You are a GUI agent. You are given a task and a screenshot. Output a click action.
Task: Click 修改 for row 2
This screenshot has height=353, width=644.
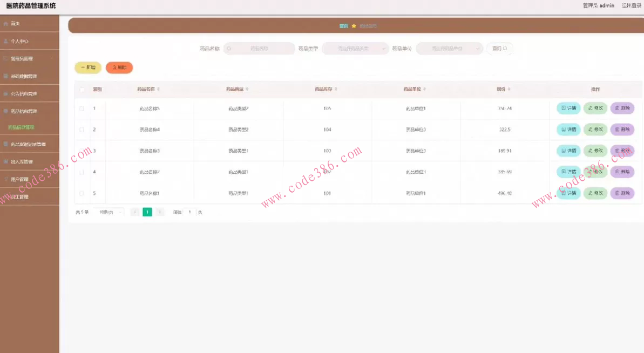click(595, 130)
